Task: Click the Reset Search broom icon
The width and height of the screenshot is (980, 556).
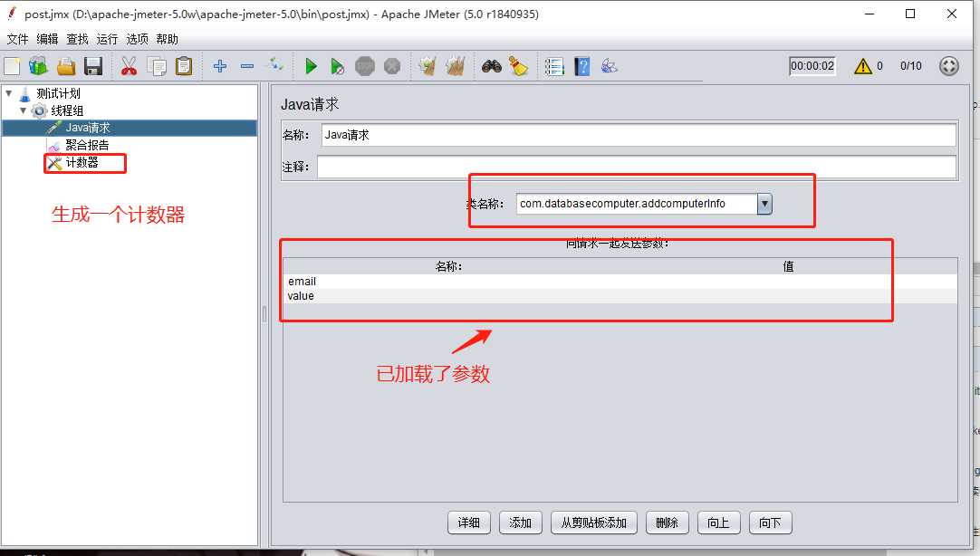Action: [x=518, y=66]
